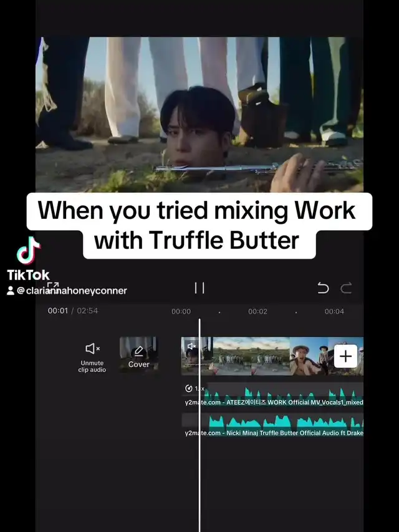
Task: Jump to the 00:02 timeline mark
Action: pos(257,311)
